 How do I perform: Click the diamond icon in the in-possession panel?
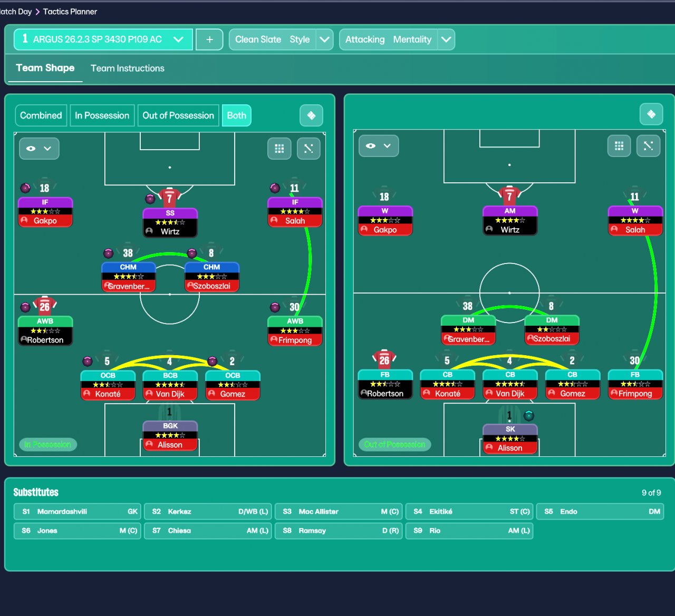(x=311, y=115)
